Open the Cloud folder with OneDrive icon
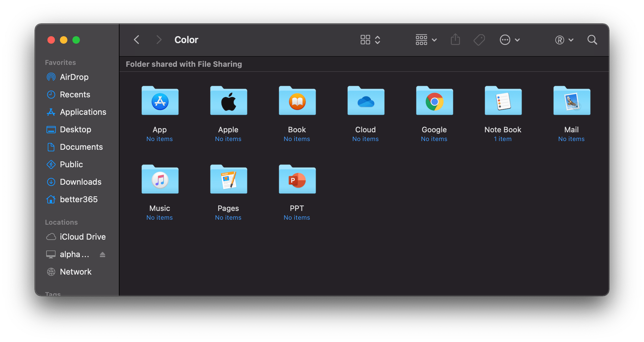The height and width of the screenshot is (342, 644). click(x=366, y=100)
